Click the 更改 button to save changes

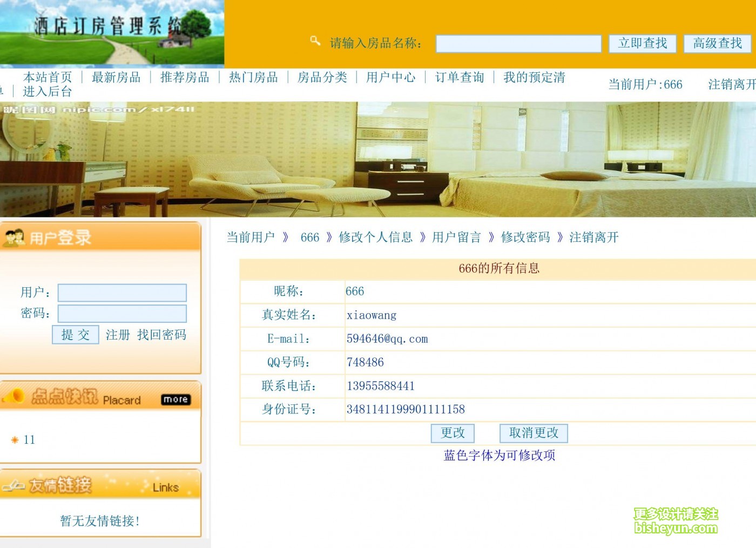pos(452,433)
